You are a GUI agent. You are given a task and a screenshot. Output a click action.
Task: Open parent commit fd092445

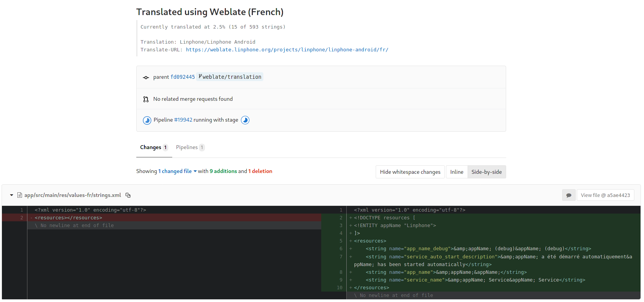pos(183,77)
